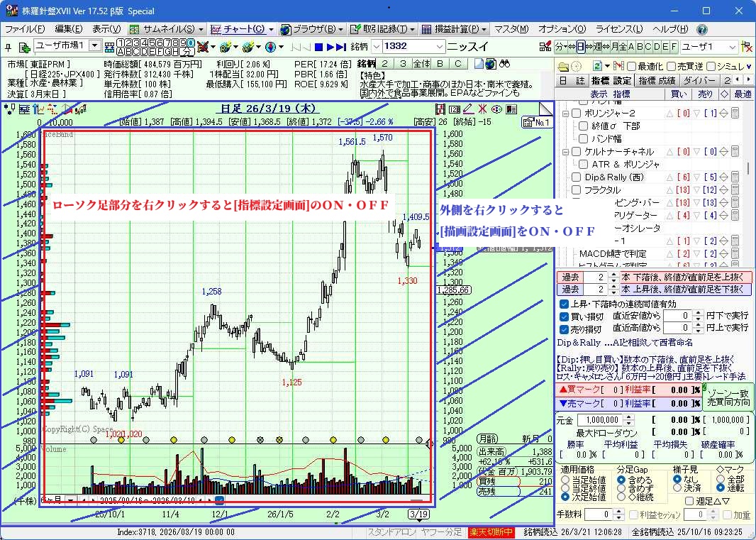Click the fast-forward playback icon
The image size is (756, 540).
[335, 47]
